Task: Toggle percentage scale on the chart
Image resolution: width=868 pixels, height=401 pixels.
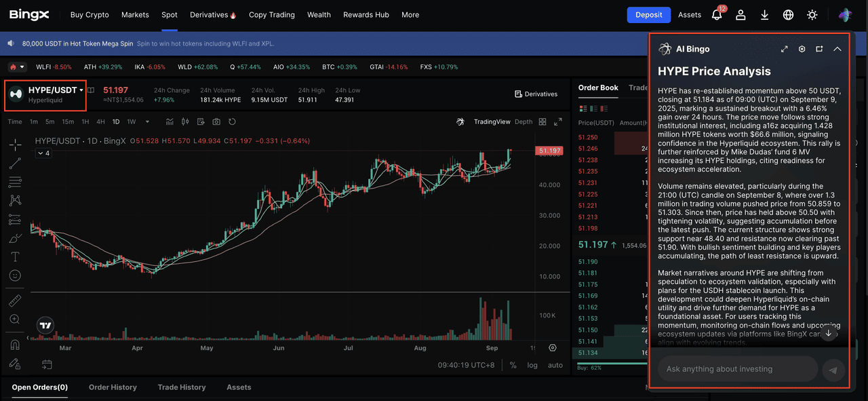Action: (513, 365)
